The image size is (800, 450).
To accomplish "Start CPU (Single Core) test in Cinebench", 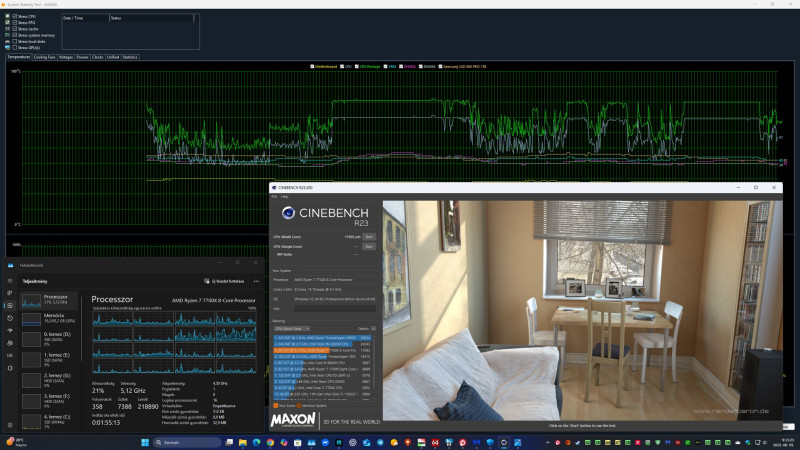I will [x=369, y=246].
